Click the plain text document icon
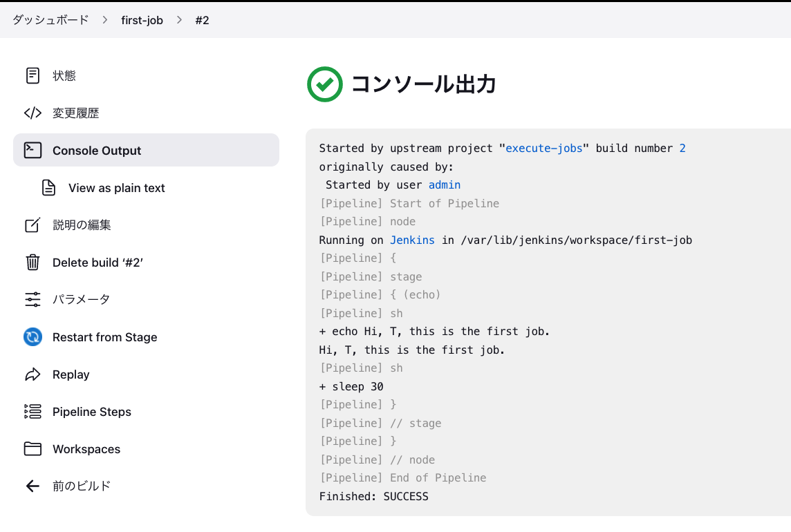Image resolution: width=791 pixels, height=532 pixels. 48,187
